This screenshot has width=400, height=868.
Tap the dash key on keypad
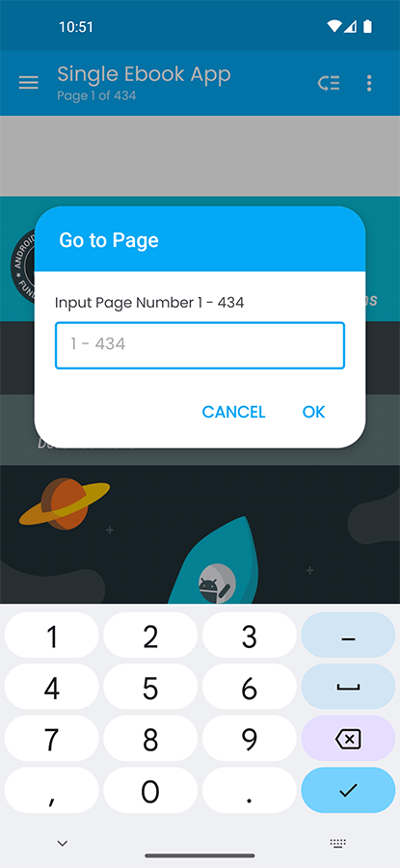348,636
